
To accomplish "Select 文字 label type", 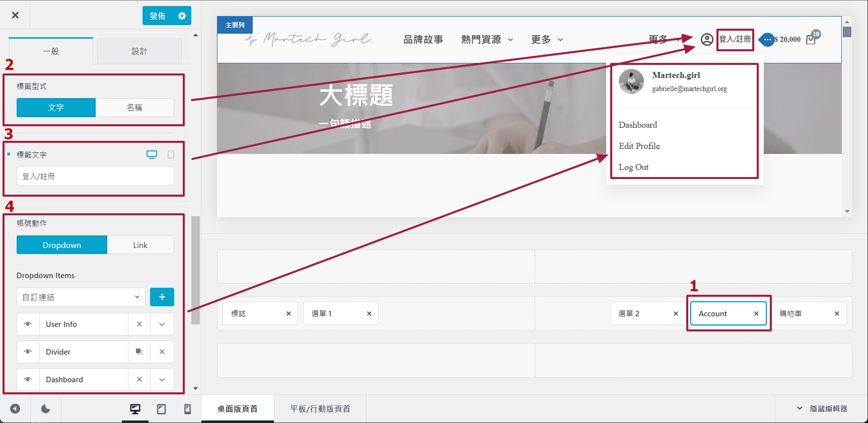I will [56, 108].
